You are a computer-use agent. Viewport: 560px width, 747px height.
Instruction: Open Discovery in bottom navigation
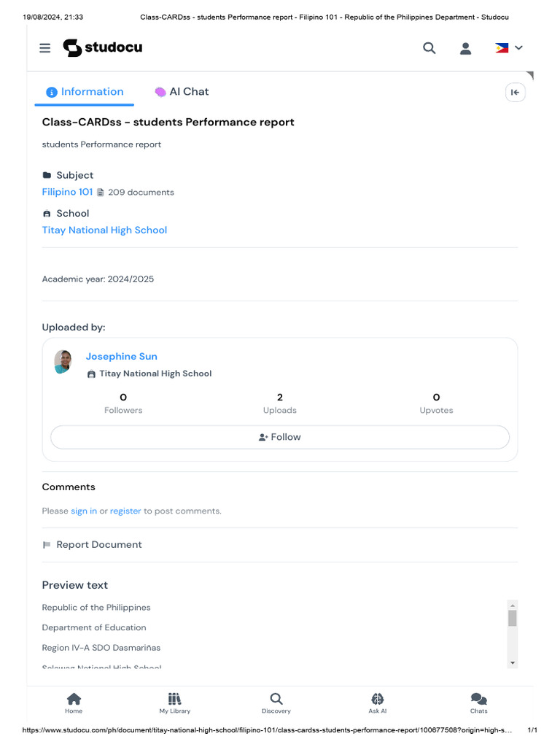pos(276,703)
